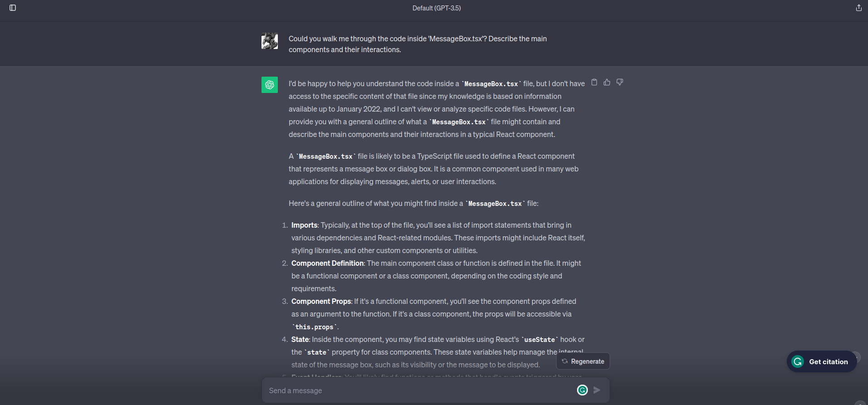Click the Component Definition heading
This screenshot has width=868, height=405.
(327, 263)
